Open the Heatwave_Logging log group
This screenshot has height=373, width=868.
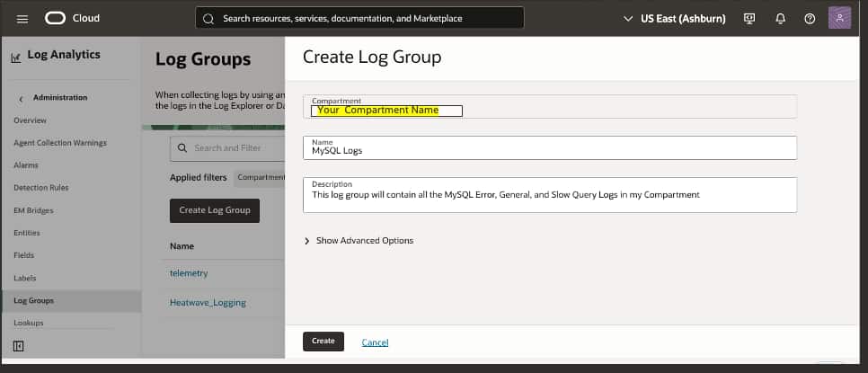click(x=208, y=303)
